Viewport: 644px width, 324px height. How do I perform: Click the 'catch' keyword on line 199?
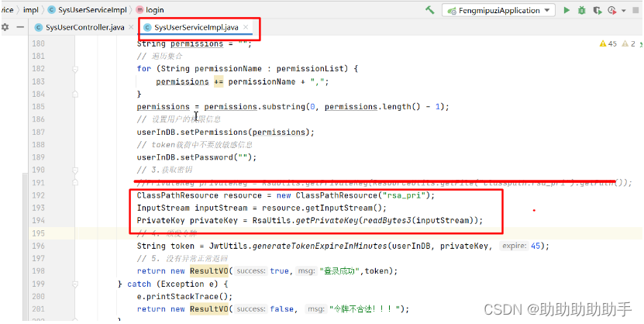139,284
